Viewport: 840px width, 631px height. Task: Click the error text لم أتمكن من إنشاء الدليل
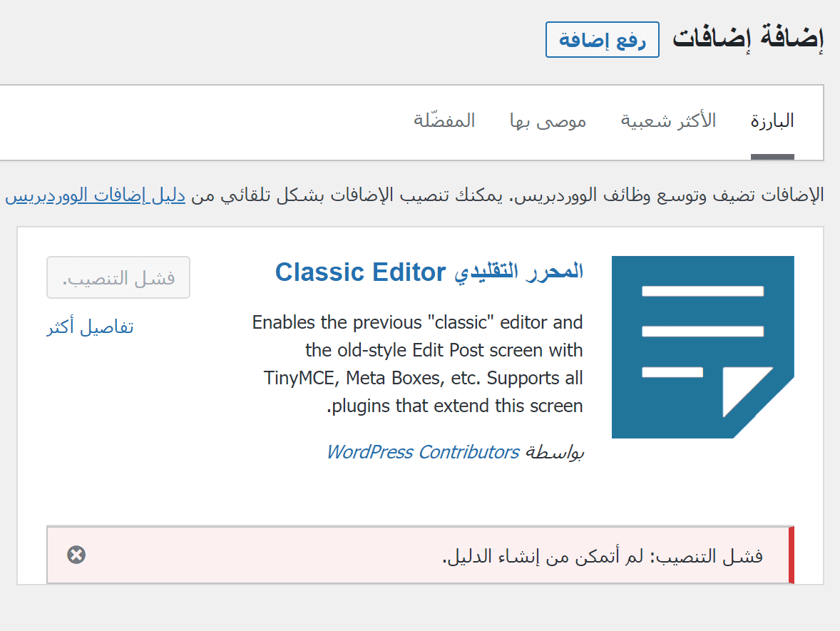point(542,557)
